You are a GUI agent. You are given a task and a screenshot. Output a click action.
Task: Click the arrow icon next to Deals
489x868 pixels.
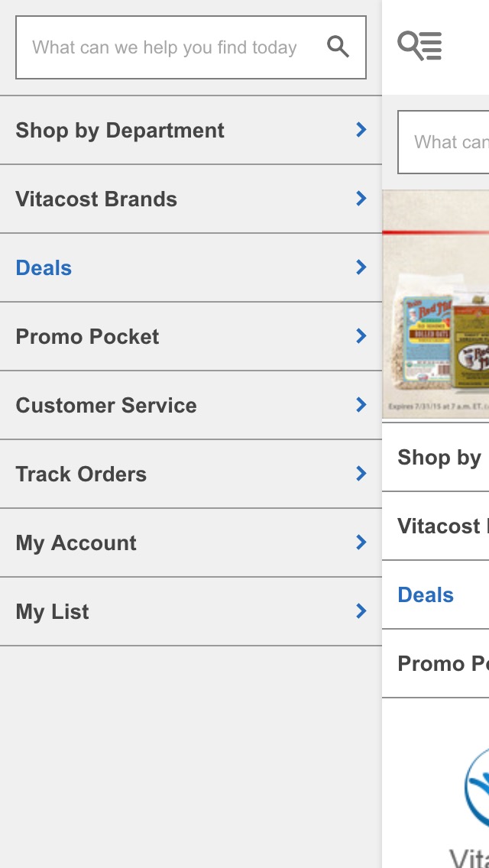[360, 267]
